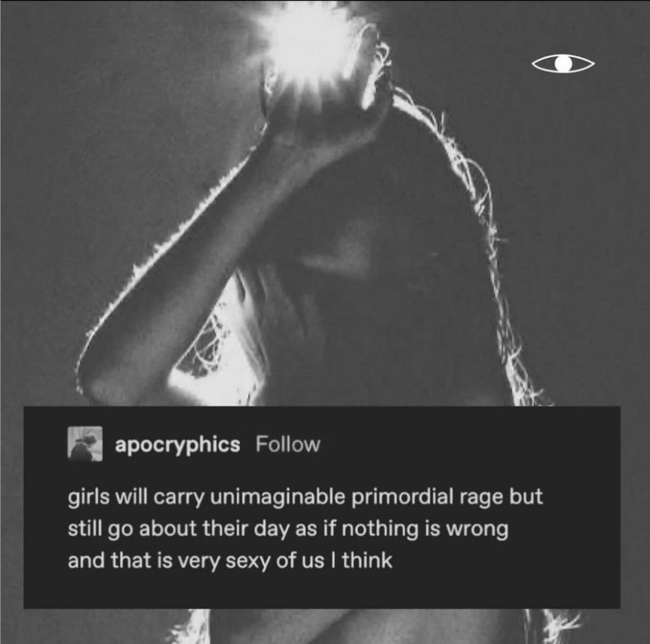Open the apocryphics profile name
650x644 pixels.
[178, 444]
